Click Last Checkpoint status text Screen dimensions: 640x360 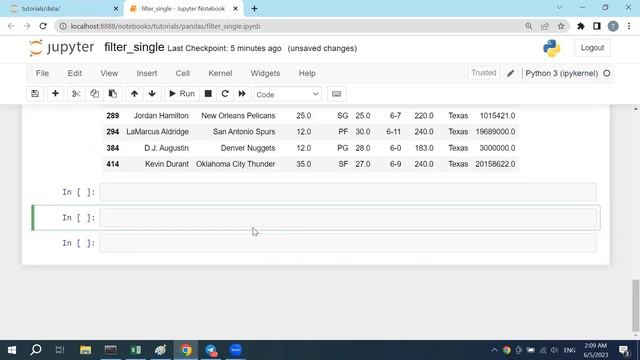pyautogui.click(x=224, y=48)
